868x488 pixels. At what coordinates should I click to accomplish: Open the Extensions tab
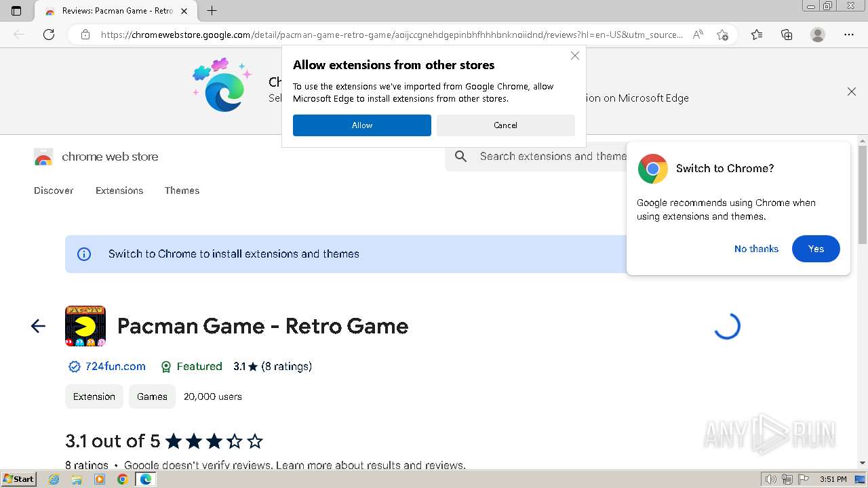(119, 190)
